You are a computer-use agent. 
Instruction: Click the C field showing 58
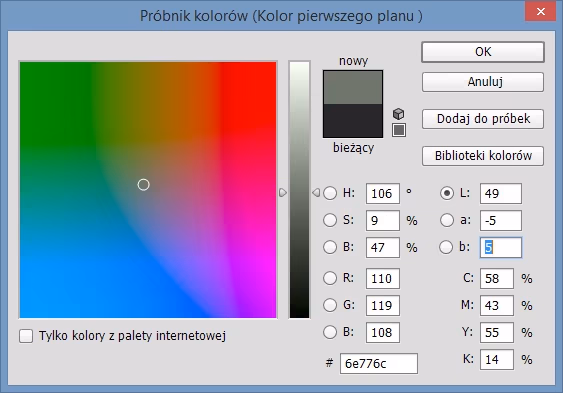(497, 279)
